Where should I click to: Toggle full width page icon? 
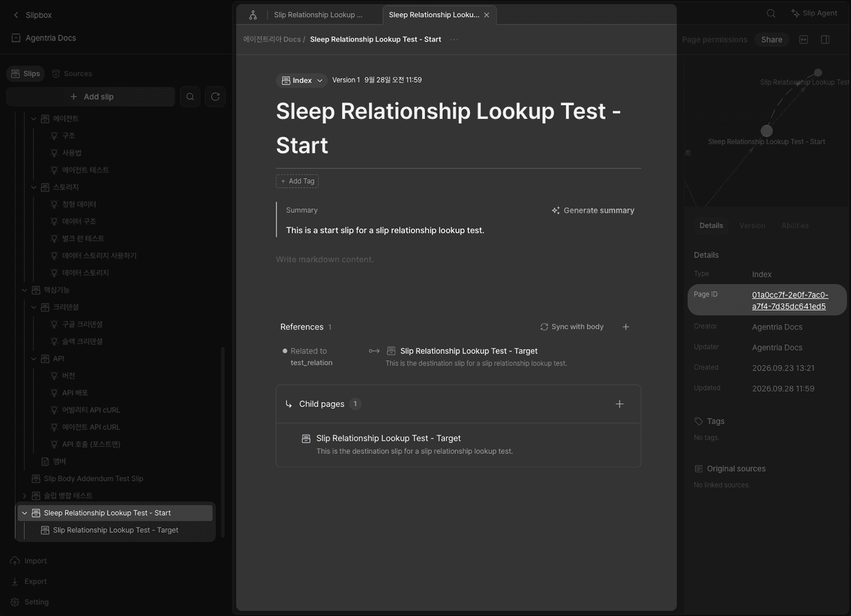[x=804, y=39]
